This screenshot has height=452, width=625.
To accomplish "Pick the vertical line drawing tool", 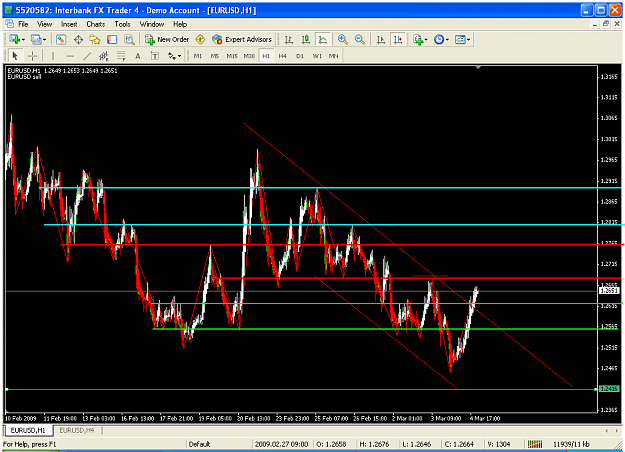I will 53,56.
